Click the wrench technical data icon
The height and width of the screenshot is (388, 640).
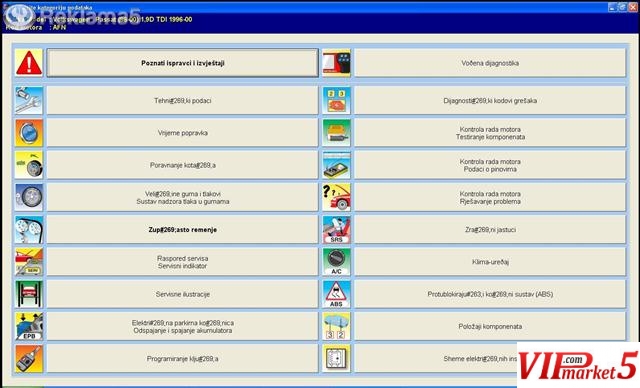point(29,100)
